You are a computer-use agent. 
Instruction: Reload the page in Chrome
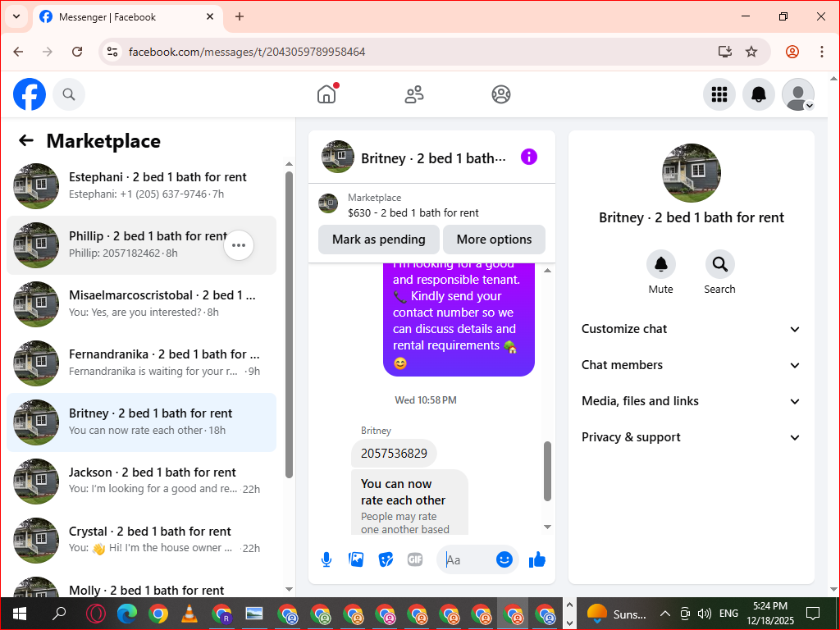(x=77, y=52)
